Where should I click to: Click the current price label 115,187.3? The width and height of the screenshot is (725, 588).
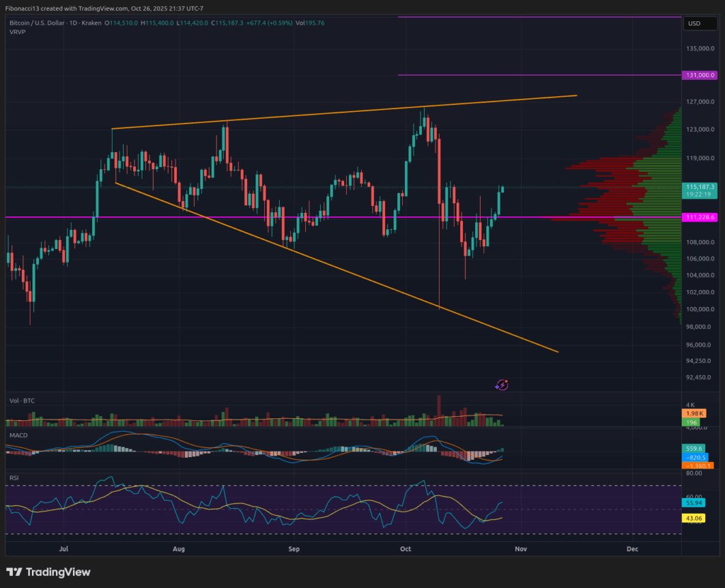coord(700,187)
